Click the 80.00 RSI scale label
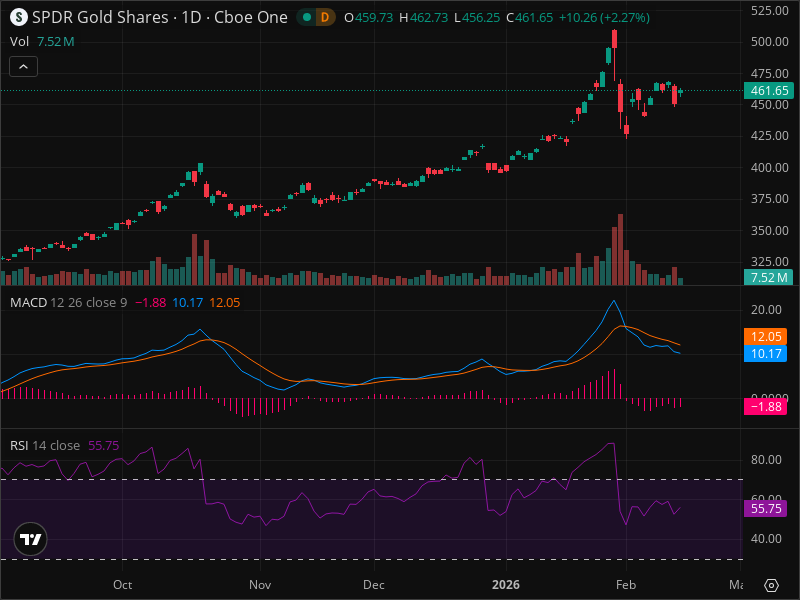800x600 pixels. pyautogui.click(x=766, y=460)
